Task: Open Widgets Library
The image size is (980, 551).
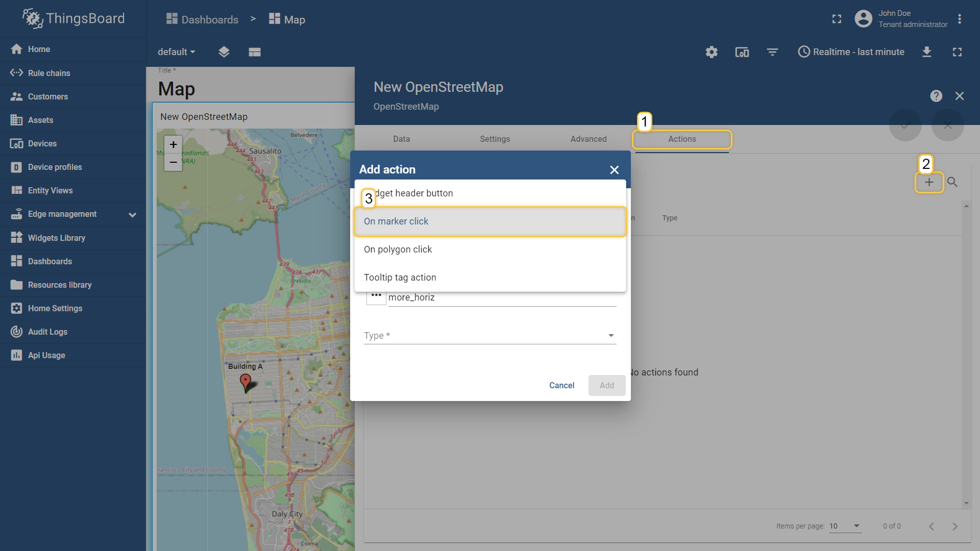Action: [x=72, y=238]
